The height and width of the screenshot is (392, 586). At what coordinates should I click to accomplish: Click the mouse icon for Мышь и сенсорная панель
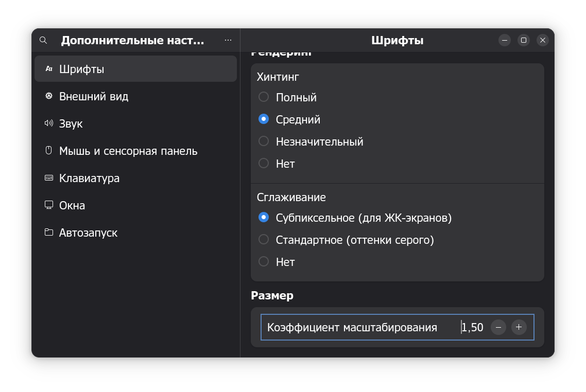(x=49, y=151)
